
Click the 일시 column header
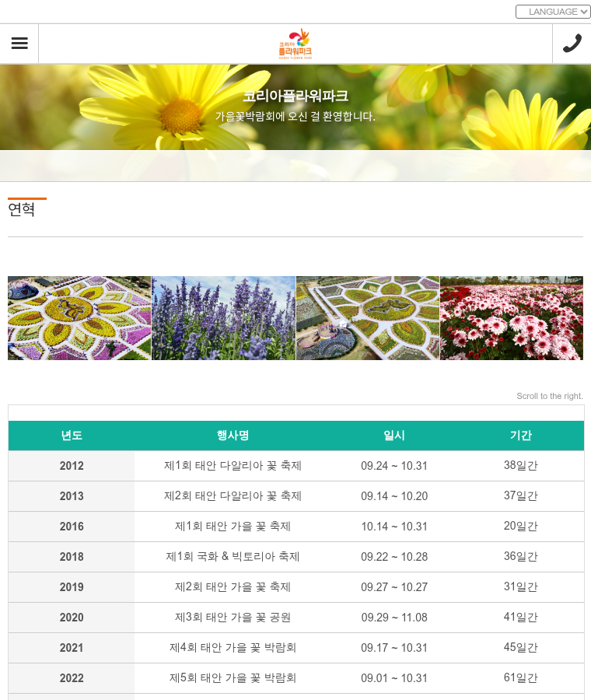394,436
